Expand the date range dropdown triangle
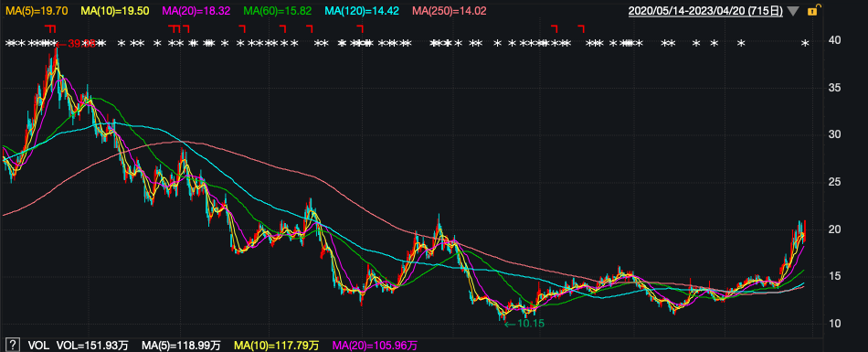This screenshot has height=352, width=868. click(x=793, y=11)
